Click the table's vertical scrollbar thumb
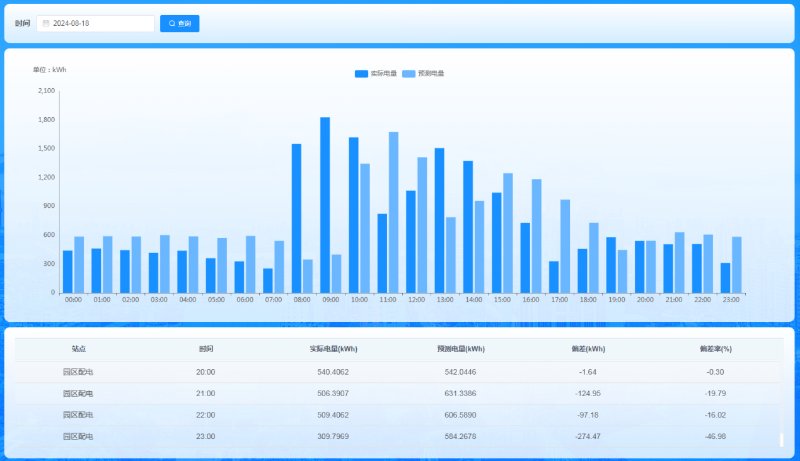800x461 pixels. point(781,439)
